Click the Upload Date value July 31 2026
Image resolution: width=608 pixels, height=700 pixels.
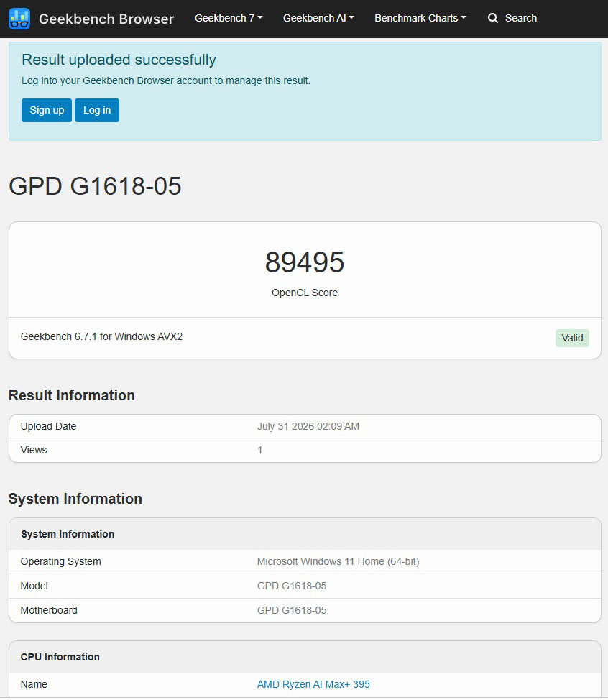pyautogui.click(x=308, y=426)
